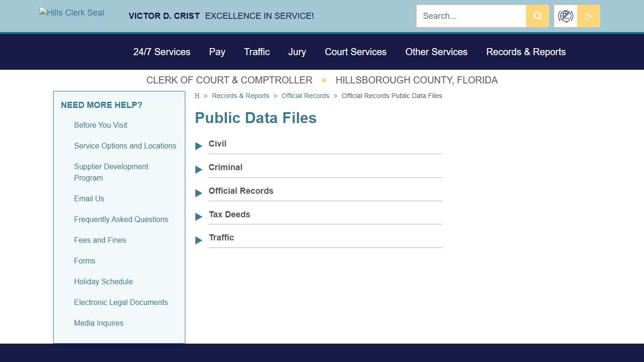Select the Tax Deeds arrow icon
Image resolution: width=644 pixels, height=362 pixels.
coord(198,217)
